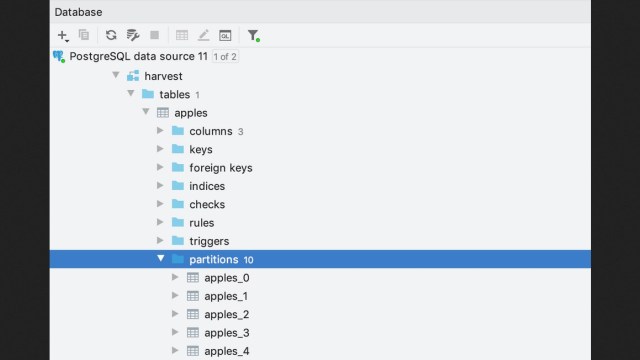Open the Query Console (QL) icon
Screen dimensions: 640x360
tap(225, 36)
